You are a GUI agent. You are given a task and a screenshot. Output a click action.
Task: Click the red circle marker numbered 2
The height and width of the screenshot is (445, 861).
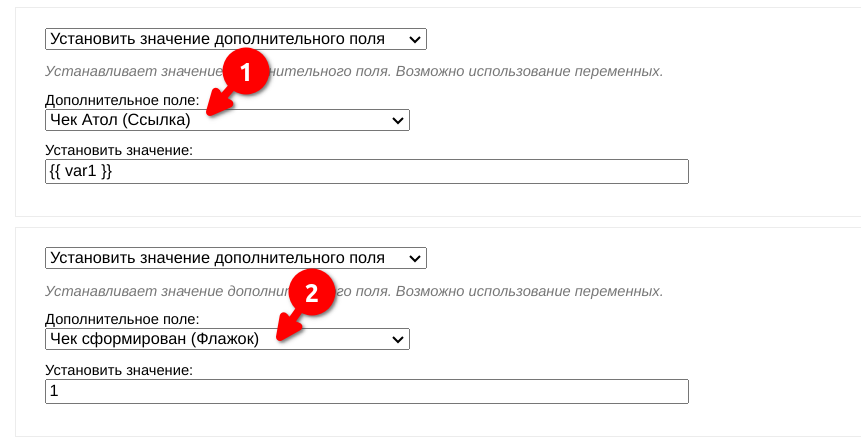pyautogui.click(x=311, y=293)
